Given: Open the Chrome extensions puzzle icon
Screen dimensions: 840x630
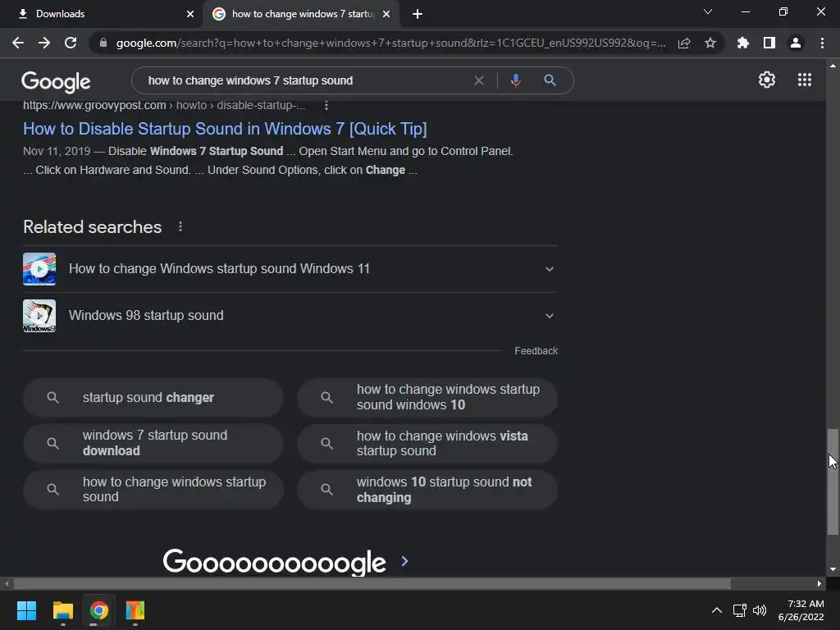Looking at the screenshot, I should (743, 43).
